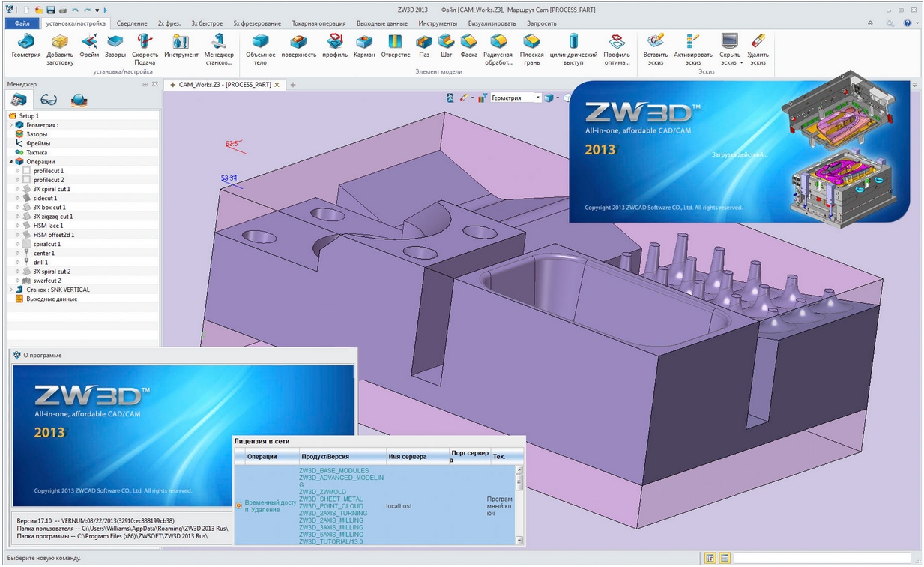Switch to the 2х фрез. ribbon tab
This screenshot has width=924, height=567.
click(x=171, y=23)
